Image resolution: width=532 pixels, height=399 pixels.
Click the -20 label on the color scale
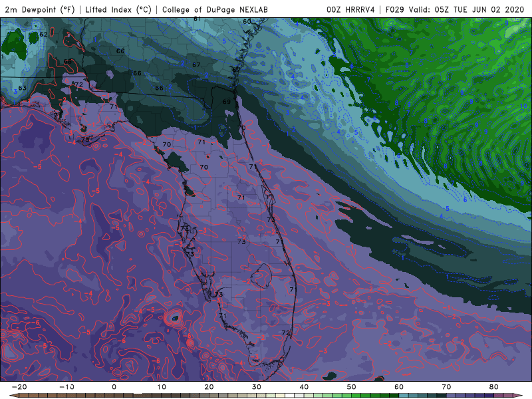[x=19, y=387]
